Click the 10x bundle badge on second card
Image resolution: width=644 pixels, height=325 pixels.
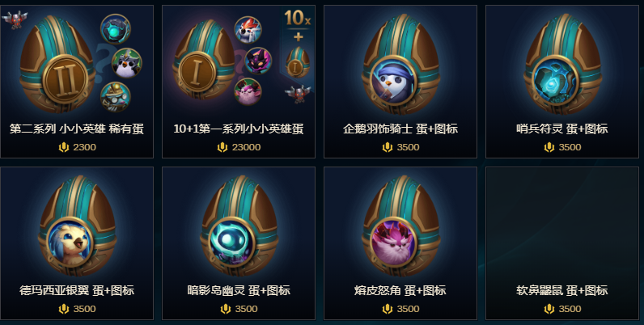pyautogui.click(x=298, y=18)
